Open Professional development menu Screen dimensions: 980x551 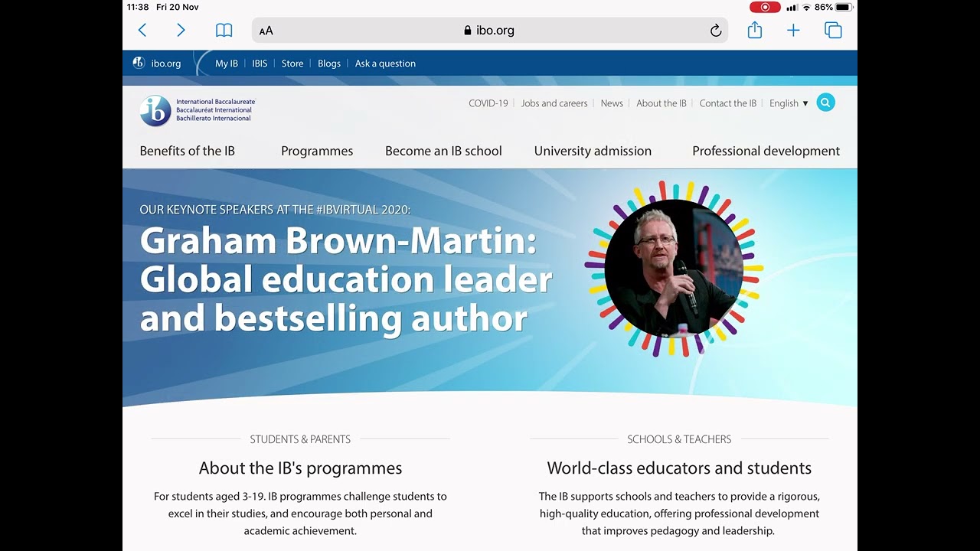(x=766, y=151)
